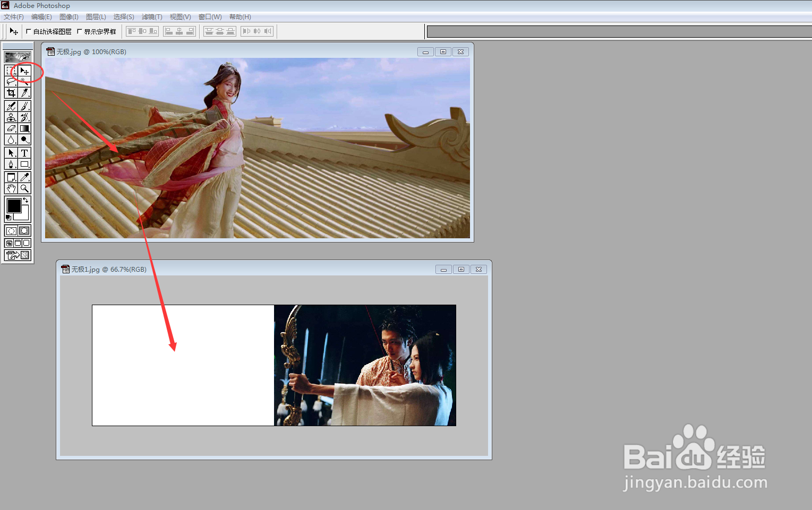Select the Eraser tool
This screenshot has width=812, height=510.
[x=11, y=128]
